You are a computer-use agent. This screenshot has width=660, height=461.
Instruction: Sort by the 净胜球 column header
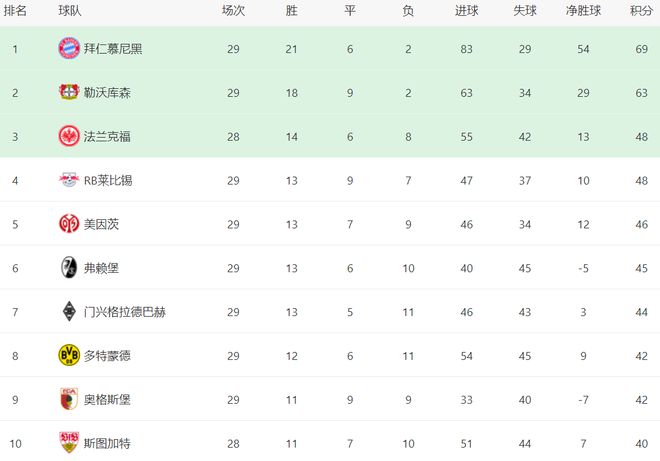pos(582,11)
